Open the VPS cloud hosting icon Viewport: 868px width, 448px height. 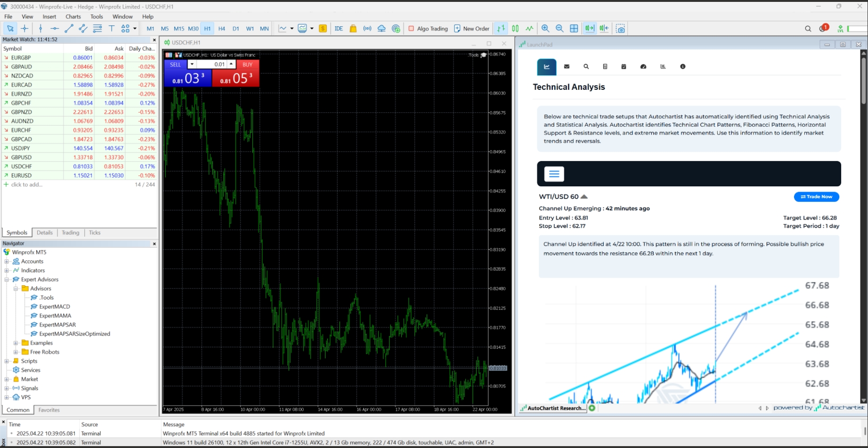coord(381,29)
